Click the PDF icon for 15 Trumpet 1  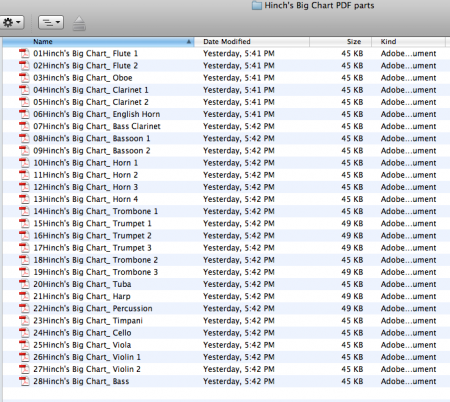pos(24,224)
